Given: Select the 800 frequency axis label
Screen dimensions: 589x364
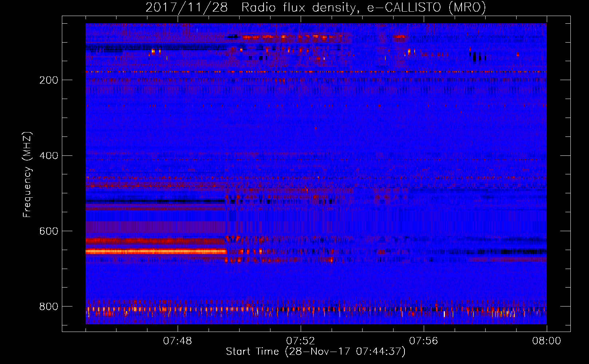Looking at the screenshot, I should pyautogui.click(x=49, y=306).
